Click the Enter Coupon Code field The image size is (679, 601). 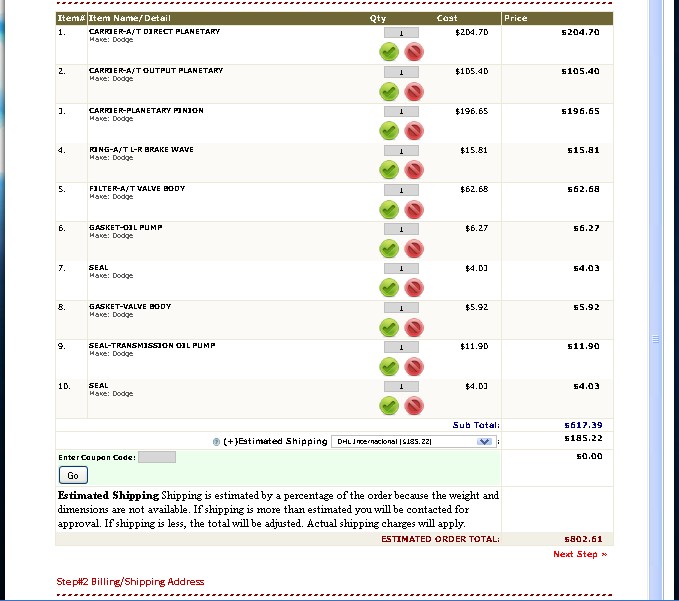coord(156,457)
